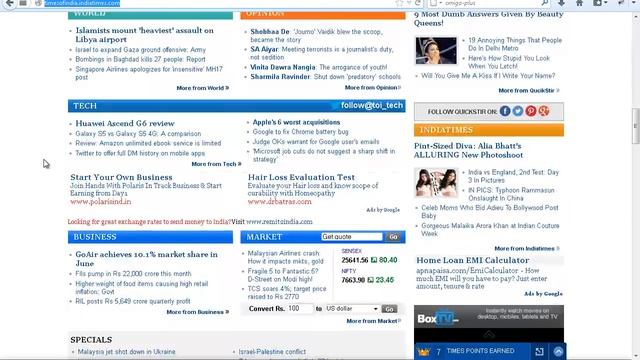Image resolution: width=640 pixels, height=360 pixels.
Task: Open More from Market link
Action: [373, 321]
